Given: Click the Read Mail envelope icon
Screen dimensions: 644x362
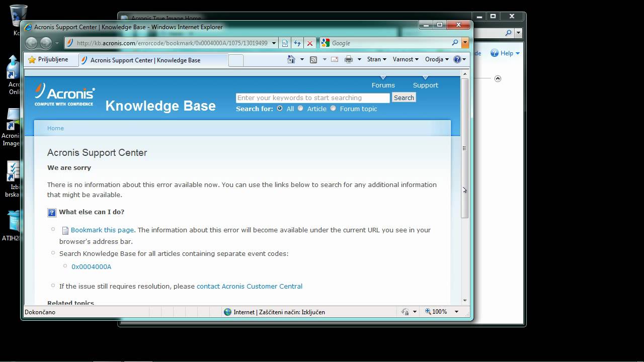Looking at the screenshot, I should pyautogui.click(x=335, y=59).
